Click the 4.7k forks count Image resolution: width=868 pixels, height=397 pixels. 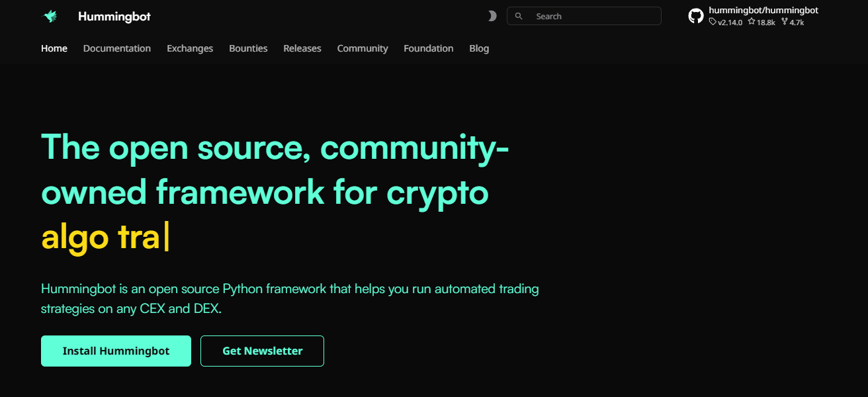[793, 22]
